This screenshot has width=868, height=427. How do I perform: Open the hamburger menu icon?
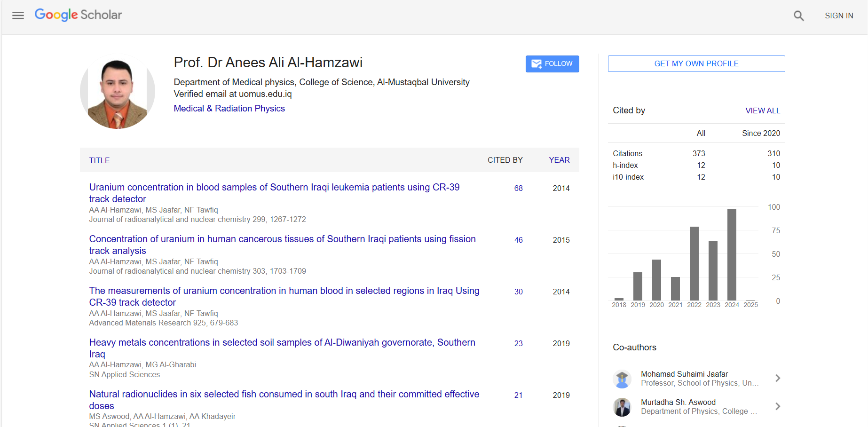pos(18,16)
